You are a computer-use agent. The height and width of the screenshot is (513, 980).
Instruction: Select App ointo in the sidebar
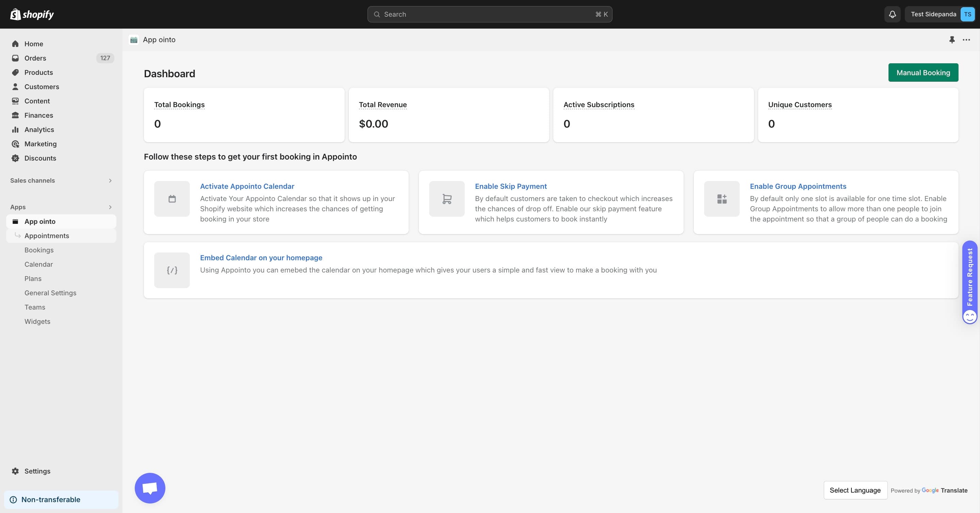click(x=61, y=221)
